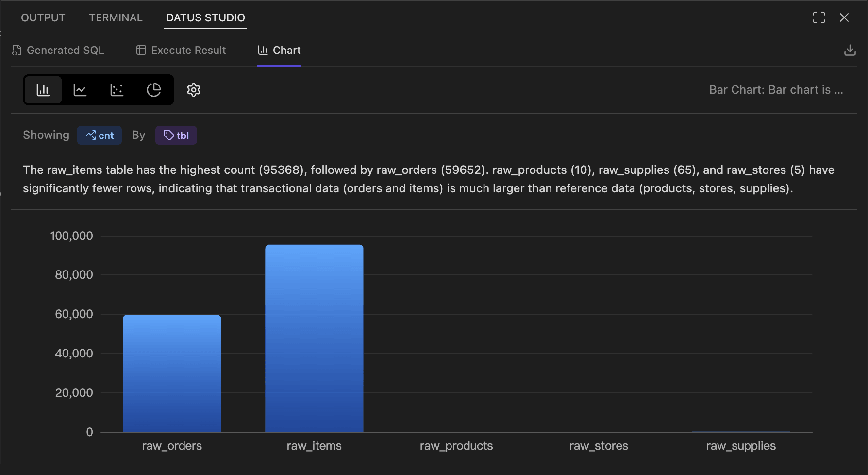Switch to the Execute Result tab
The image size is (868, 475).
coord(181,50)
